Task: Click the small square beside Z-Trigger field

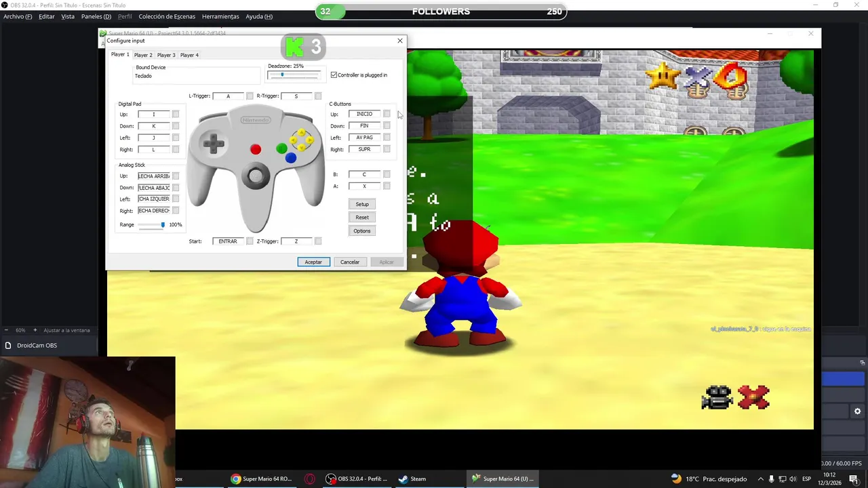Action: [318, 241]
